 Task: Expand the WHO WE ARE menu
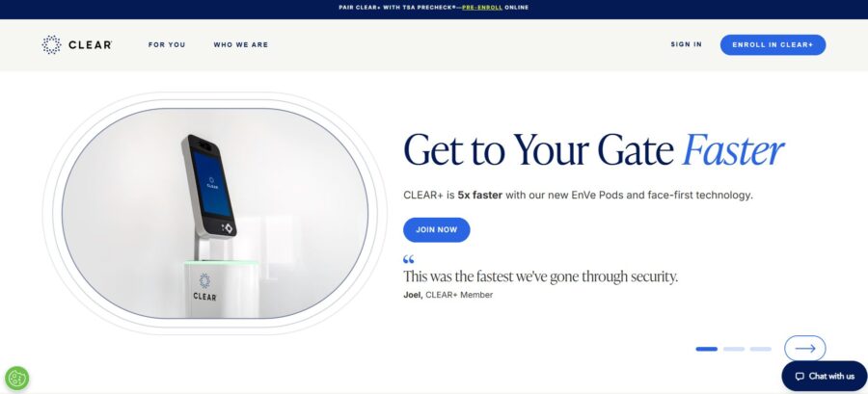point(241,44)
